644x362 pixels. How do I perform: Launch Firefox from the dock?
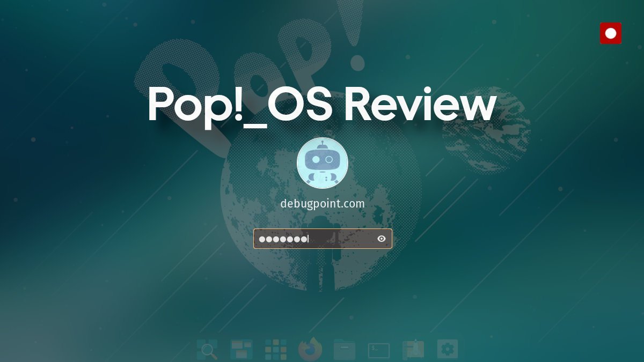[310, 350]
